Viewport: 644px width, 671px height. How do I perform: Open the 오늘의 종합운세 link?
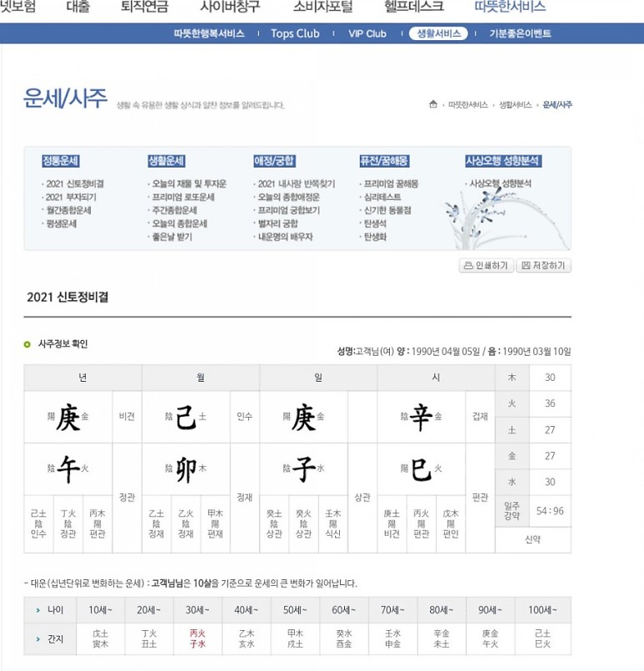[x=180, y=224]
